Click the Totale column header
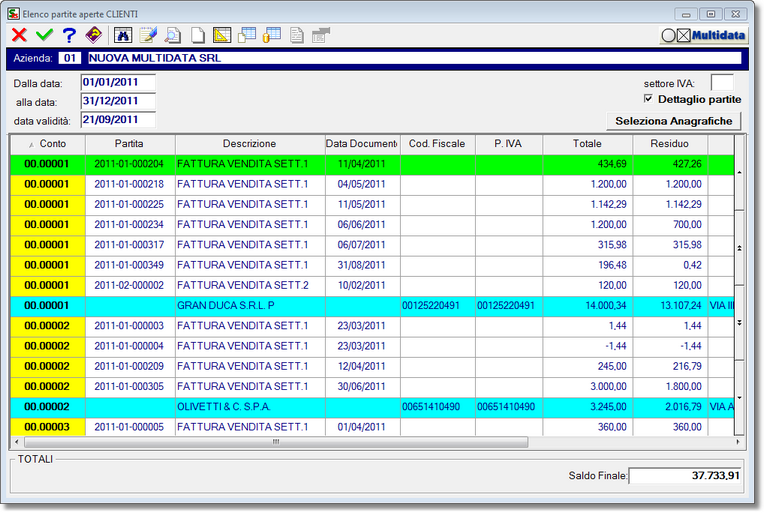764x513 pixels. (587, 144)
